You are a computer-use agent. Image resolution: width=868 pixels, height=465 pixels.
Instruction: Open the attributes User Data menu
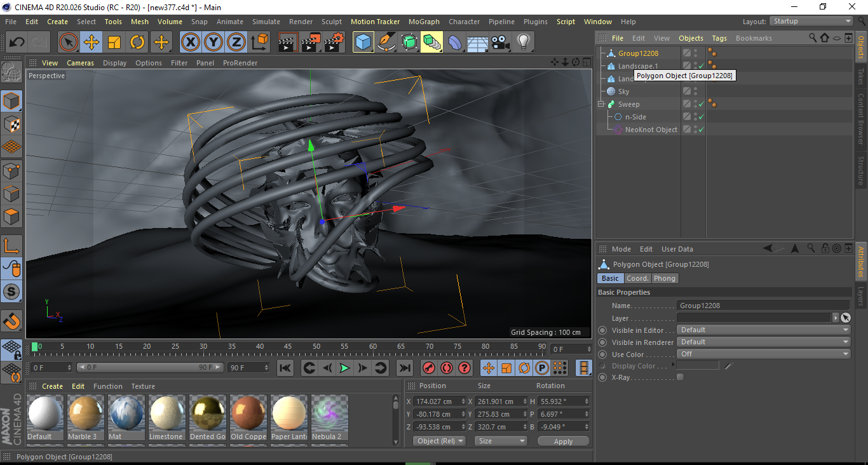[x=677, y=249]
